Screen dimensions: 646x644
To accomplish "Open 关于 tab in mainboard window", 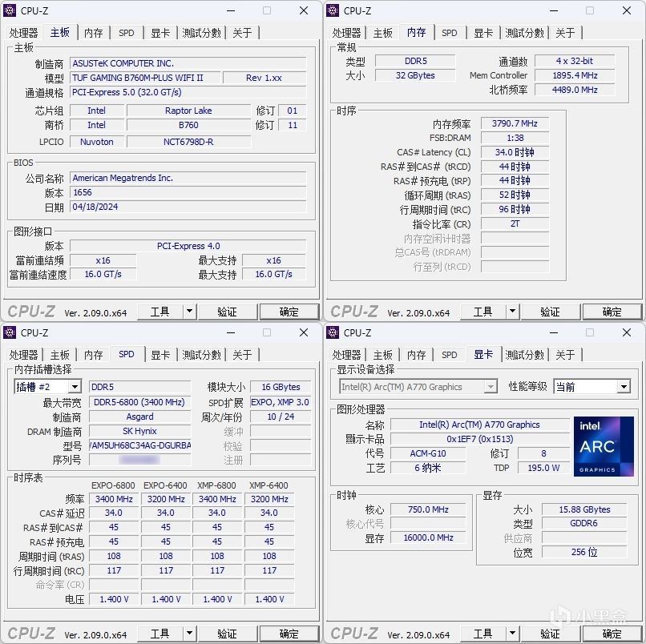I will pyautogui.click(x=242, y=33).
